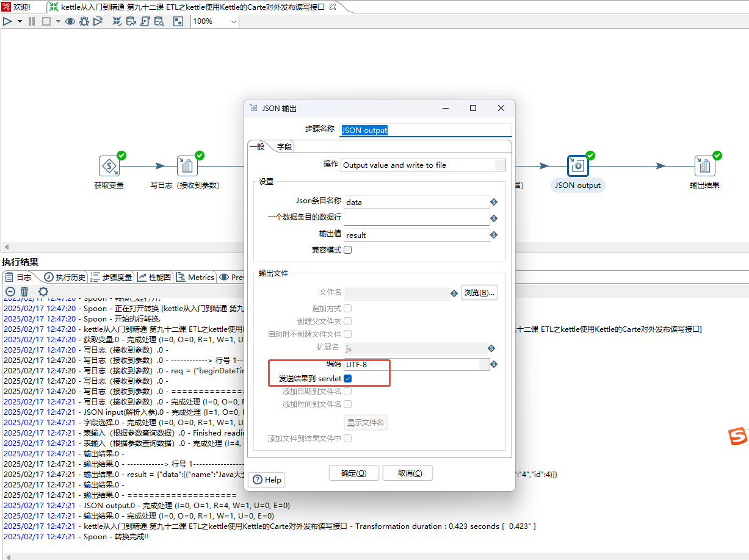Click the Sogou input method tray icon

click(738, 437)
